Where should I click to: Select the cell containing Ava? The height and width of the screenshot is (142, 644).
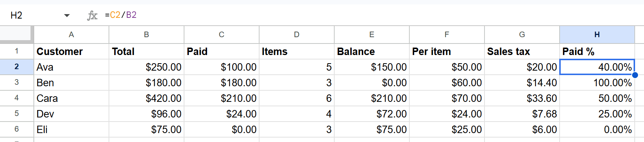71,67
